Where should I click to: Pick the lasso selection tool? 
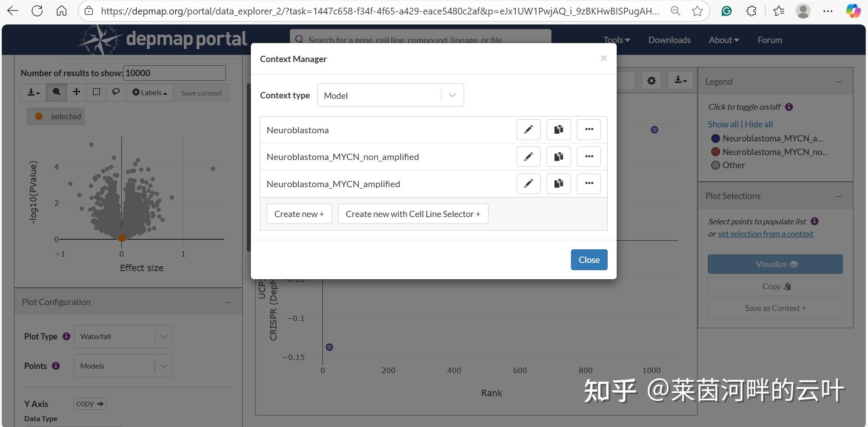(x=116, y=92)
